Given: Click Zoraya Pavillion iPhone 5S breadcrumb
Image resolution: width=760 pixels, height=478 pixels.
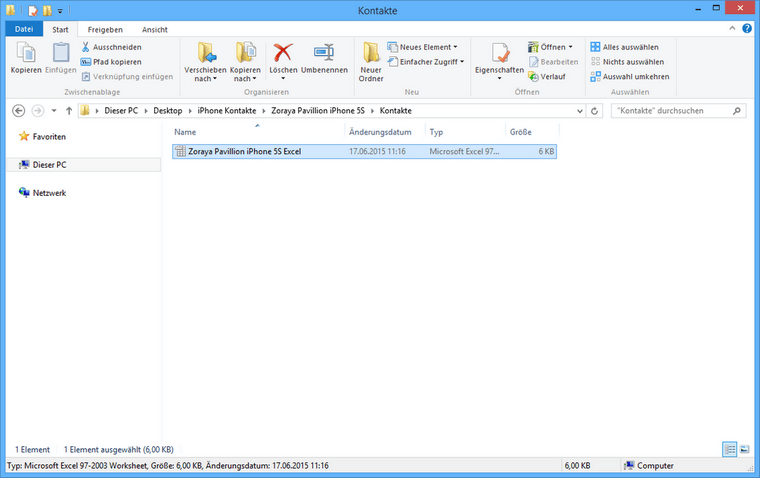Looking at the screenshot, I should 317,111.
